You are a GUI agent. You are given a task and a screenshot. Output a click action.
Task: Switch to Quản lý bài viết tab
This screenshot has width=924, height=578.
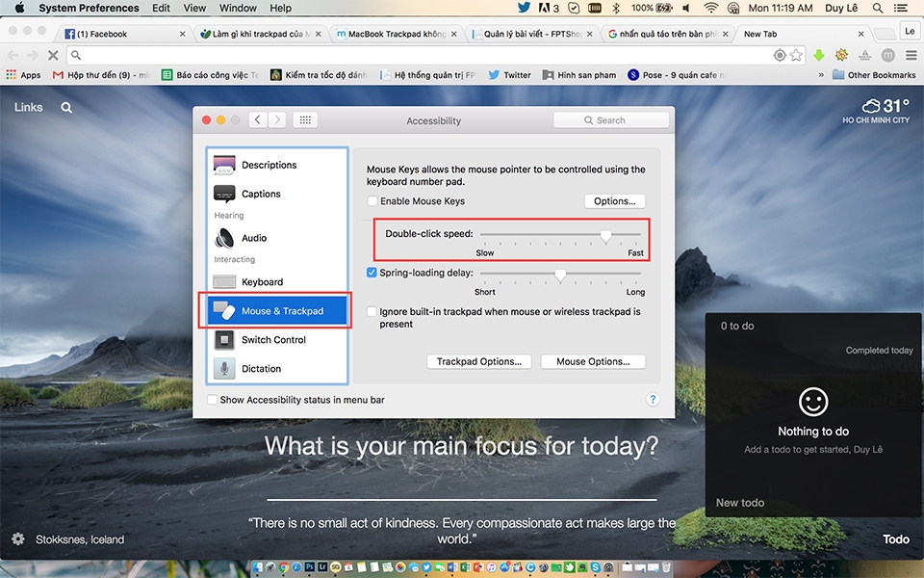532,34
